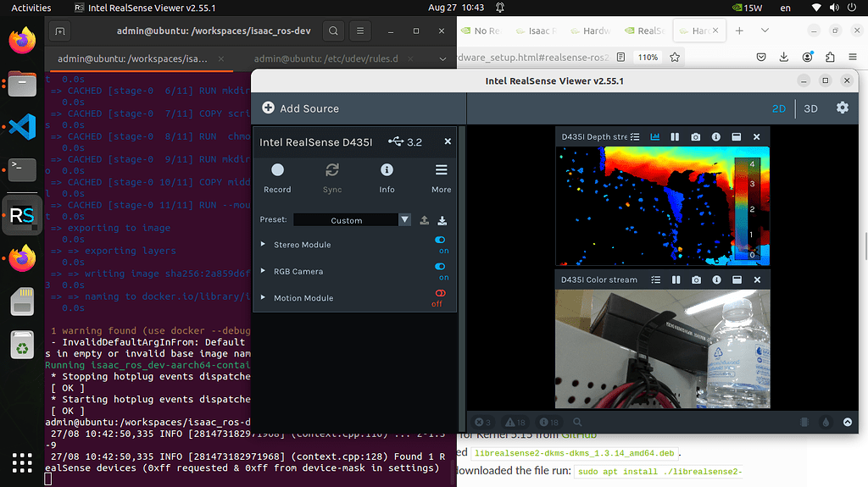
Task: Open terminal tabs dropdown arrow
Action: [x=442, y=58]
